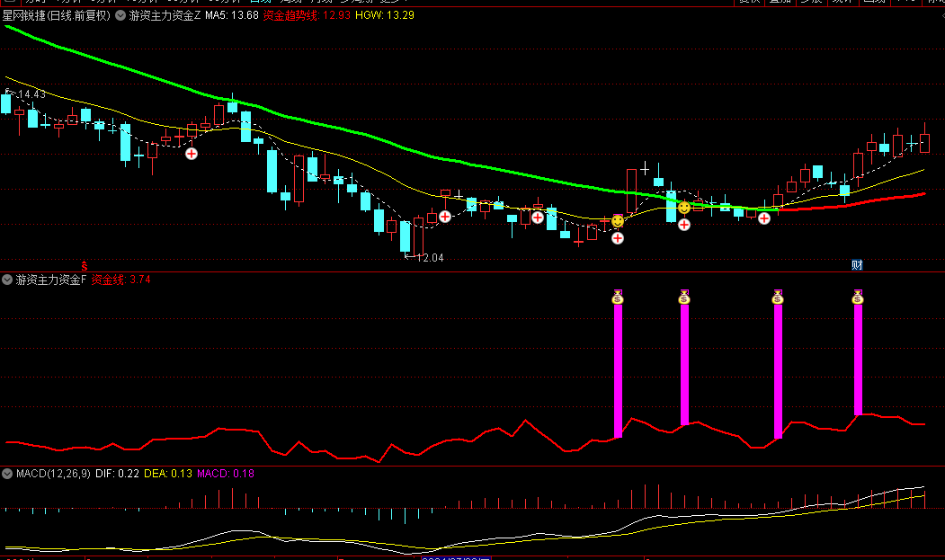
Task: Click the plus marker directly below right smiley
Action: point(684,225)
